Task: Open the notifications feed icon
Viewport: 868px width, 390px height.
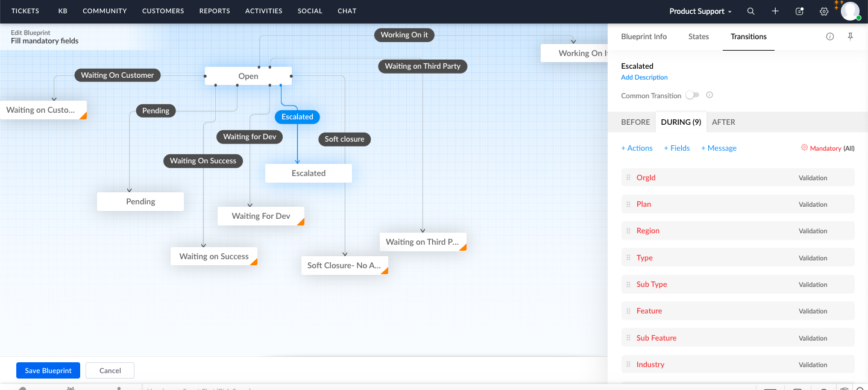Action: (800, 11)
